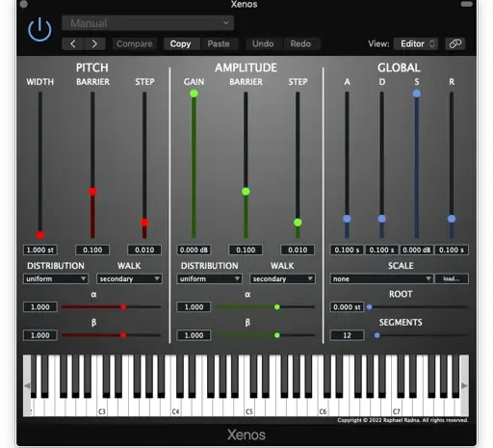493x448 pixels.
Task: Click the Pitch beta horizontal slider knob
Action: coord(123,335)
